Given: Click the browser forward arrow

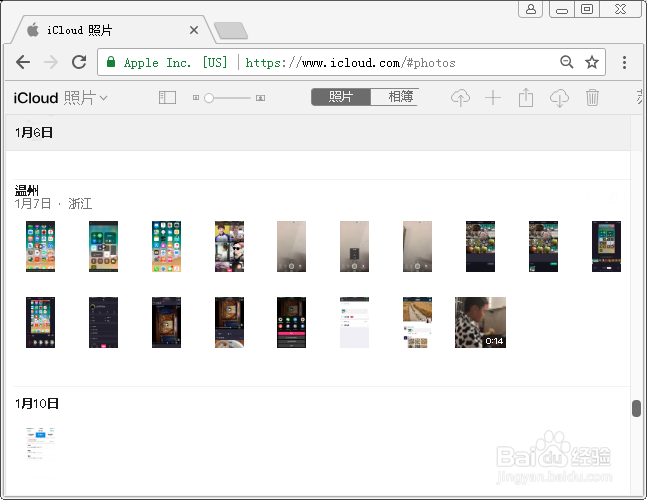Looking at the screenshot, I should coord(51,62).
